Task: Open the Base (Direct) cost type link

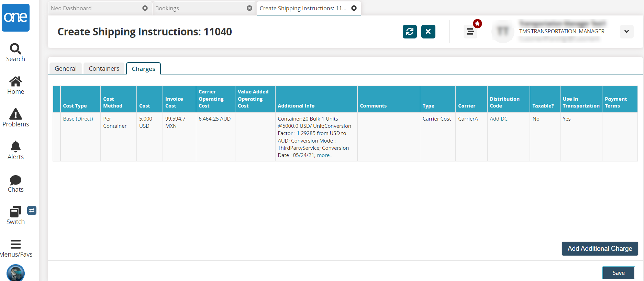Action: (78, 119)
